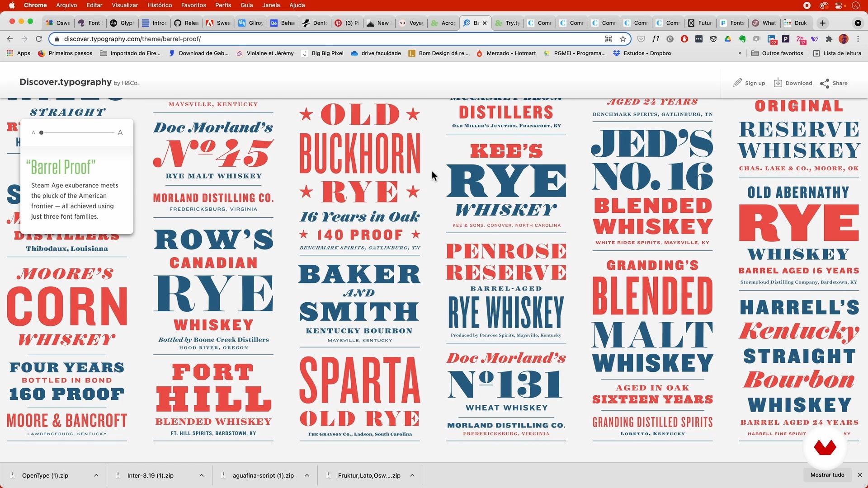Open the tab search dropdown arrow

tap(858, 23)
